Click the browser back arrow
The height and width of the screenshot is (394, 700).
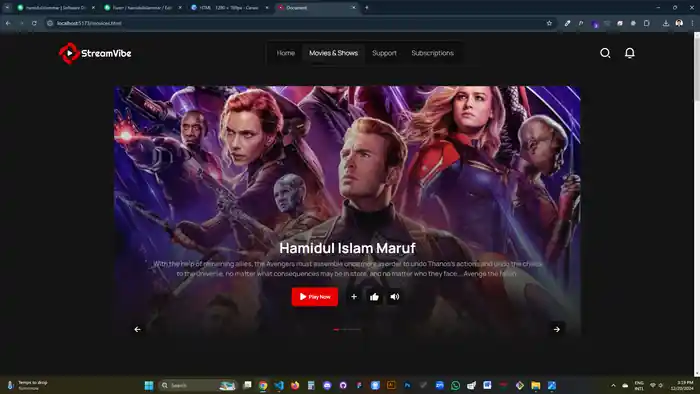point(8,23)
